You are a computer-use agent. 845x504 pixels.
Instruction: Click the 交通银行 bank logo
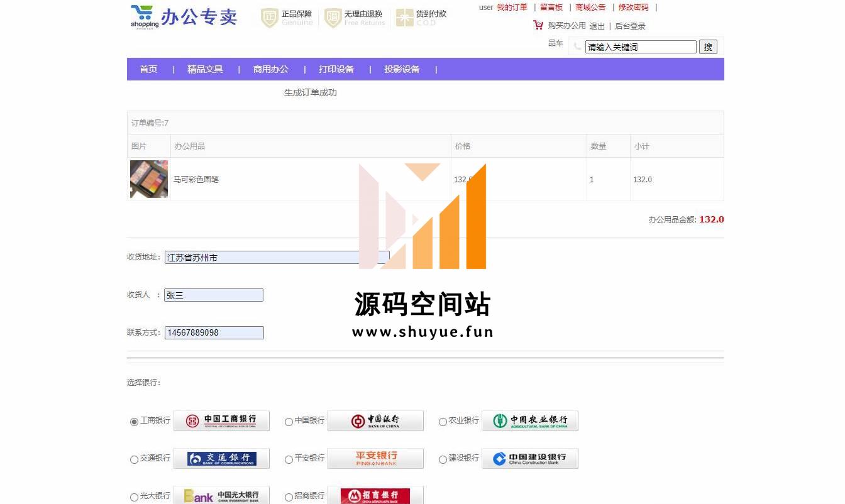click(x=221, y=458)
